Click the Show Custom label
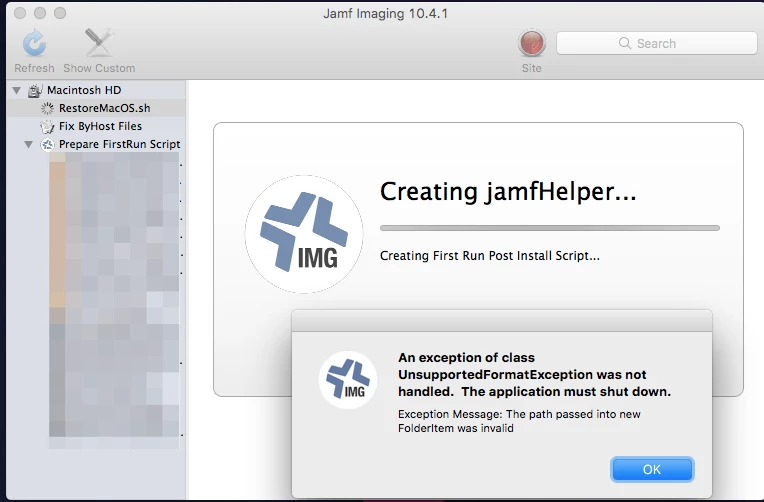 99,68
